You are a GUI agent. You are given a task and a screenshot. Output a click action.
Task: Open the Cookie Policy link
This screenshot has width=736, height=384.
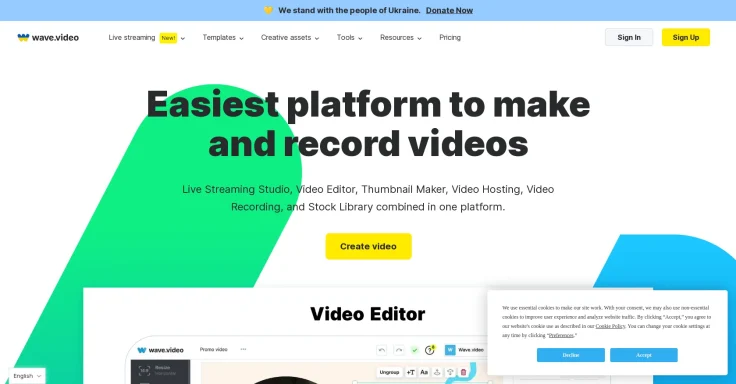click(x=610, y=326)
